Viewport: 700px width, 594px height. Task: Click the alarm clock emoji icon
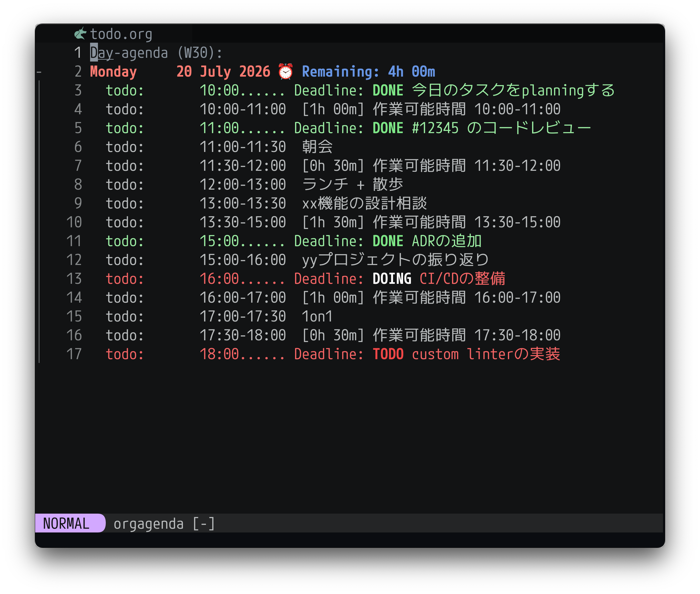286,71
